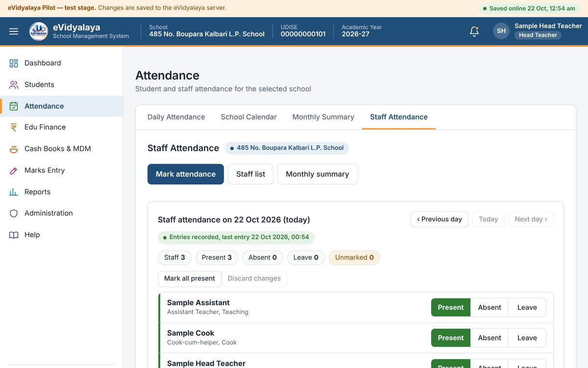Click the eVidyalaya logo emblem
The width and height of the screenshot is (588, 368).
[39, 31]
